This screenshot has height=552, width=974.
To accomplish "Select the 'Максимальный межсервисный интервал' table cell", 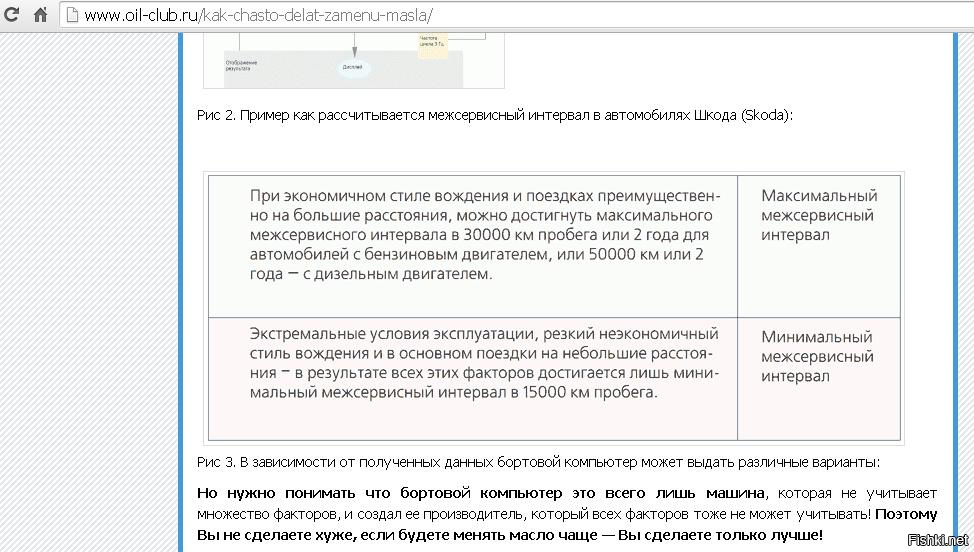I will [x=818, y=215].
